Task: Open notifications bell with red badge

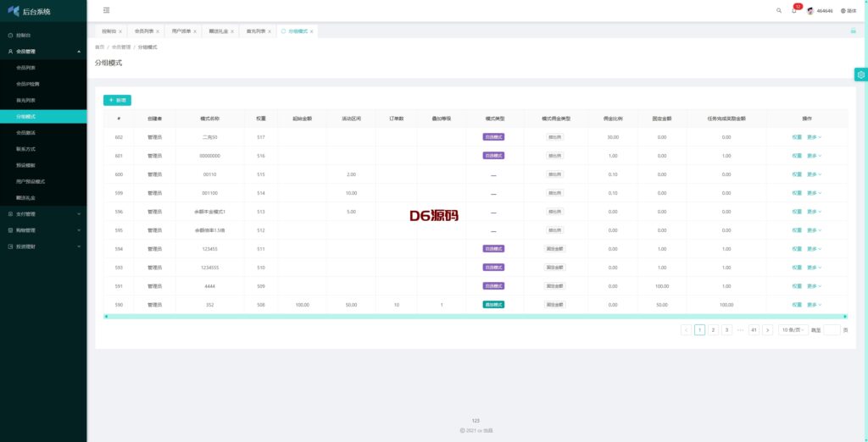Action: (x=793, y=10)
